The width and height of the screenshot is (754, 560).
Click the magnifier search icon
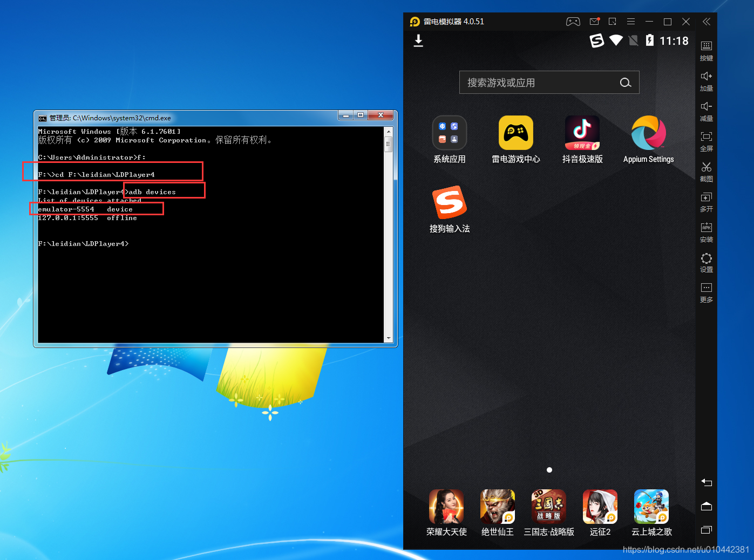(626, 83)
